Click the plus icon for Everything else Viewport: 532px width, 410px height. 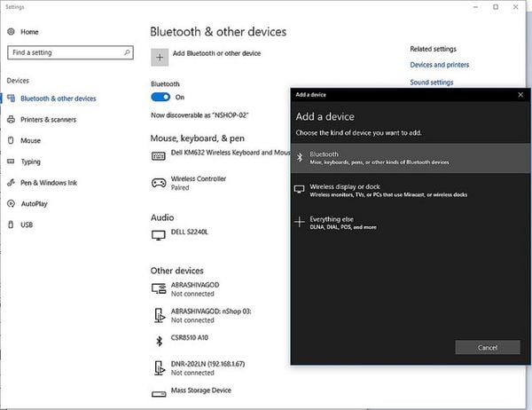point(300,222)
